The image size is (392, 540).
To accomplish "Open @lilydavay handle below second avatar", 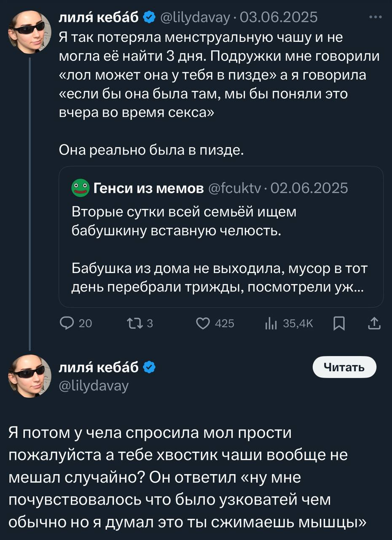I will pyautogui.click(x=94, y=385).
